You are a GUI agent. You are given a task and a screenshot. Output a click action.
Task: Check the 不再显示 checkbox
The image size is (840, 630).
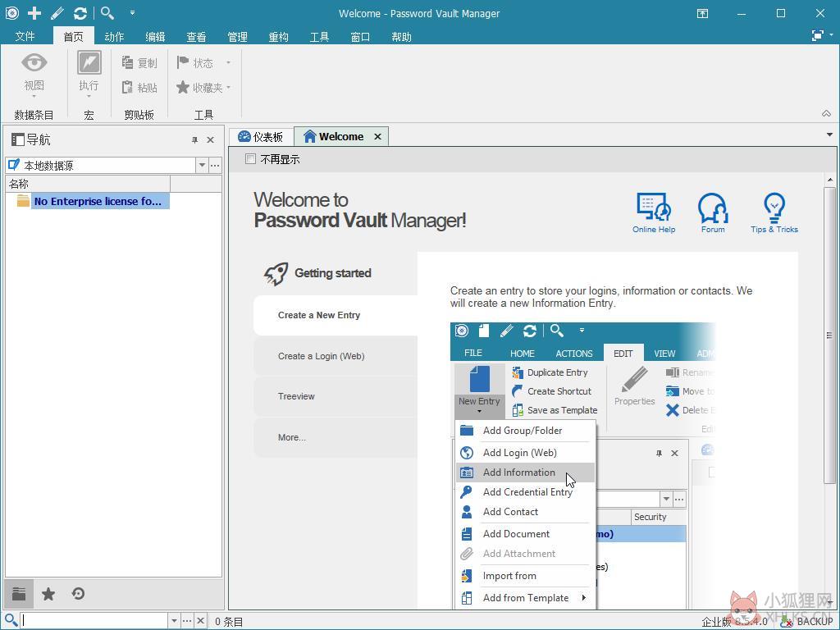(250, 158)
